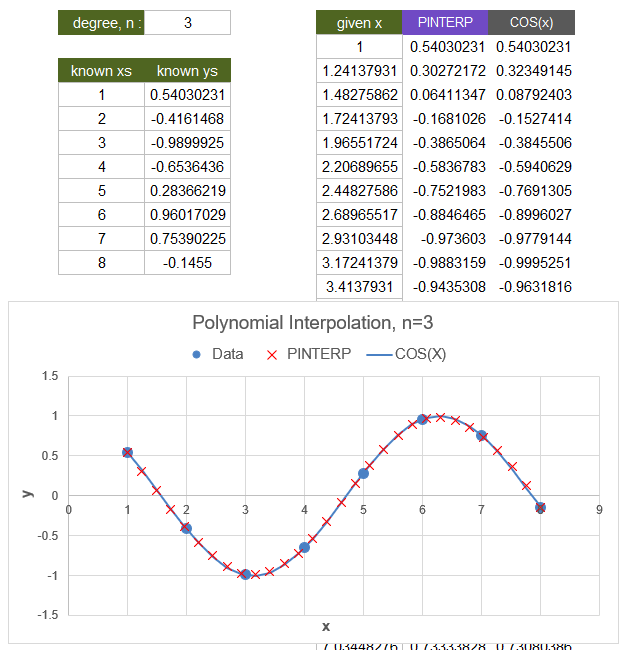Click COS(x) value -0.9631816
The height and width of the screenshot is (650, 626).
click(x=535, y=287)
